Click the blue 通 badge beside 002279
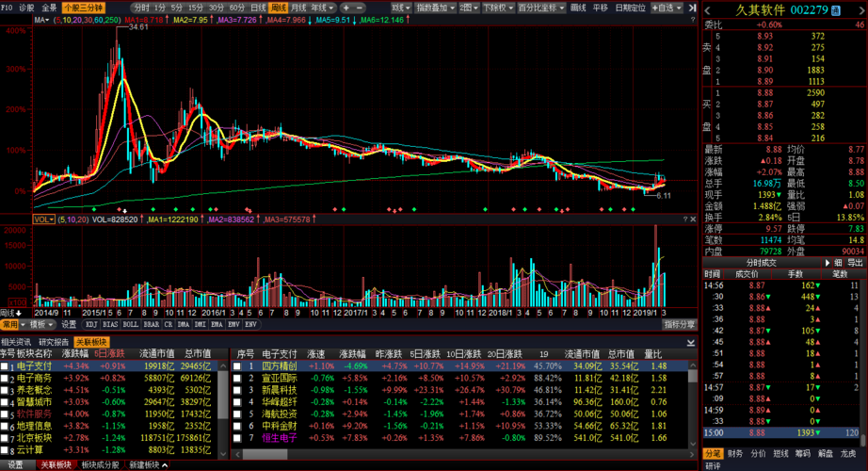This screenshot has width=868, height=471. [836, 10]
